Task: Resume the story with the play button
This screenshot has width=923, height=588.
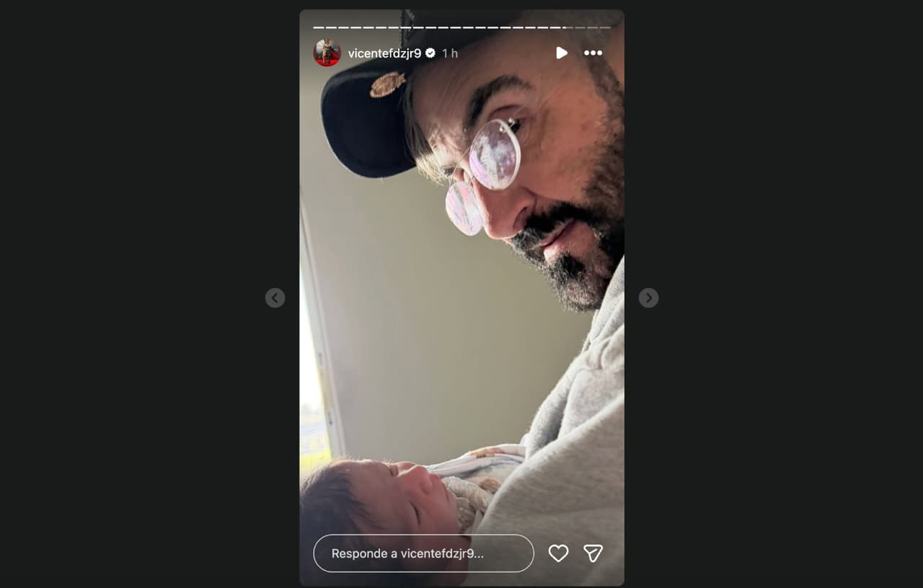Action: coord(562,53)
